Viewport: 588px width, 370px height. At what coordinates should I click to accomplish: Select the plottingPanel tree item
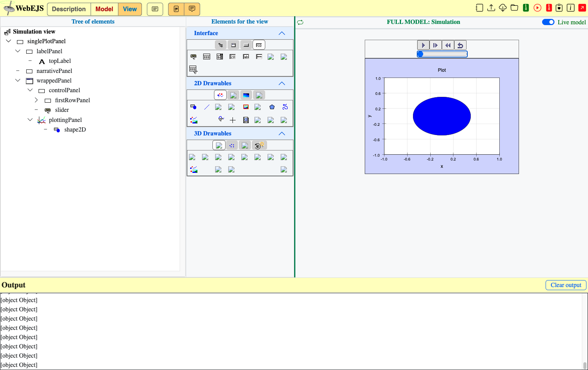(66, 120)
